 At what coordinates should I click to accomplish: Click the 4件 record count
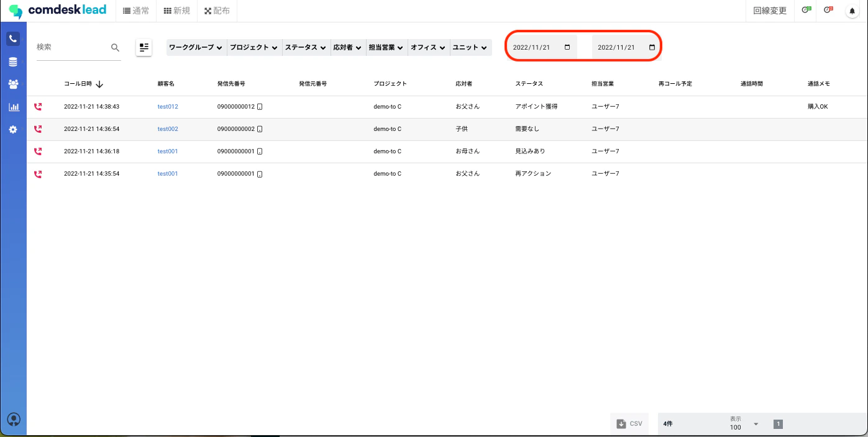[667, 424]
